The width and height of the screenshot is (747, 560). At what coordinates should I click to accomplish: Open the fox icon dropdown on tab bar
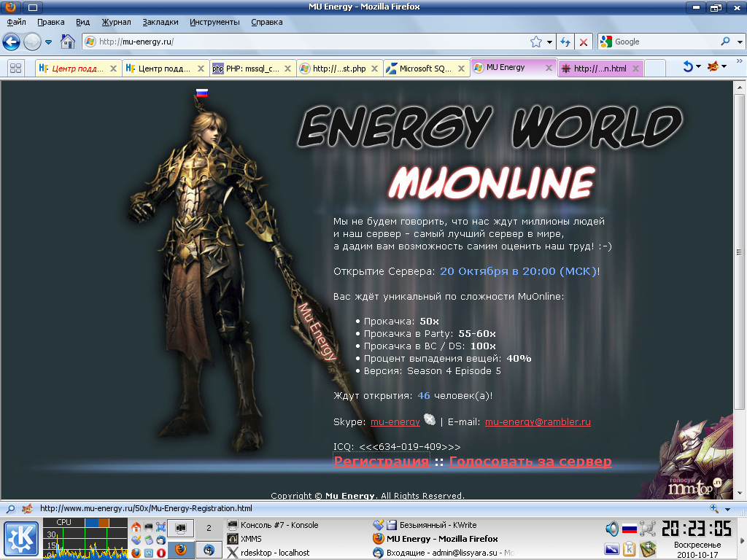click(x=724, y=66)
